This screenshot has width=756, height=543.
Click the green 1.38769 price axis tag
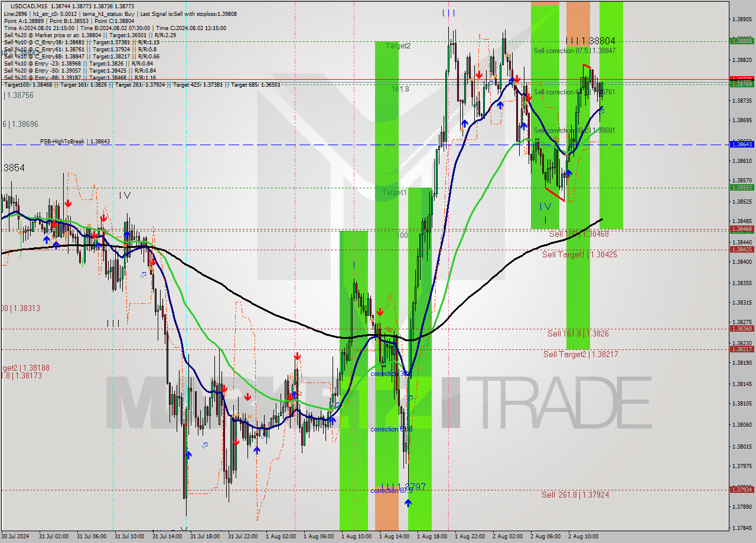coord(742,84)
